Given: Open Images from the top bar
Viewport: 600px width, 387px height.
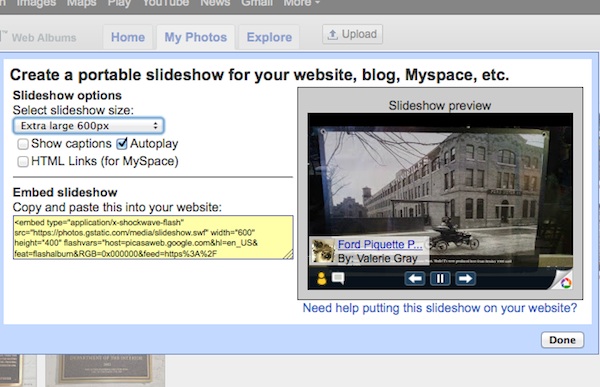Looking at the screenshot, I should [36, 3].
